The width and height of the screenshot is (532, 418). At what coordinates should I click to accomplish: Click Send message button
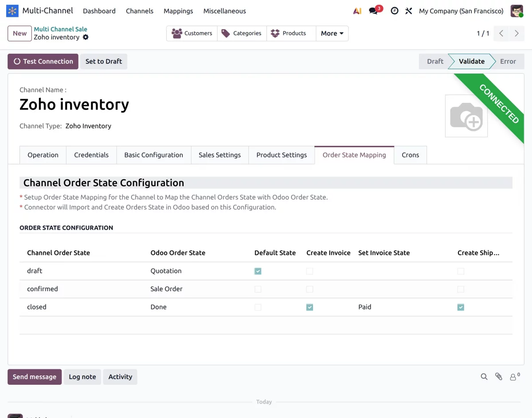35,377
